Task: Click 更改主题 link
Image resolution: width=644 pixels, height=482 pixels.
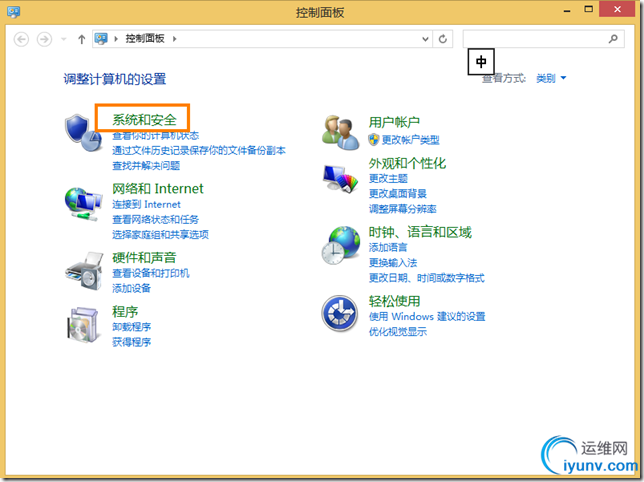Action: point(388,179)
